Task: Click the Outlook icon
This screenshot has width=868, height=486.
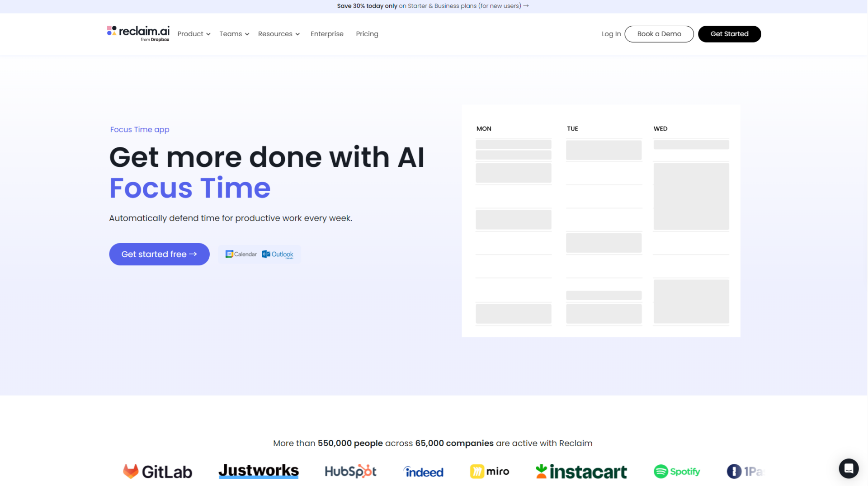Action: coord(278,254)
